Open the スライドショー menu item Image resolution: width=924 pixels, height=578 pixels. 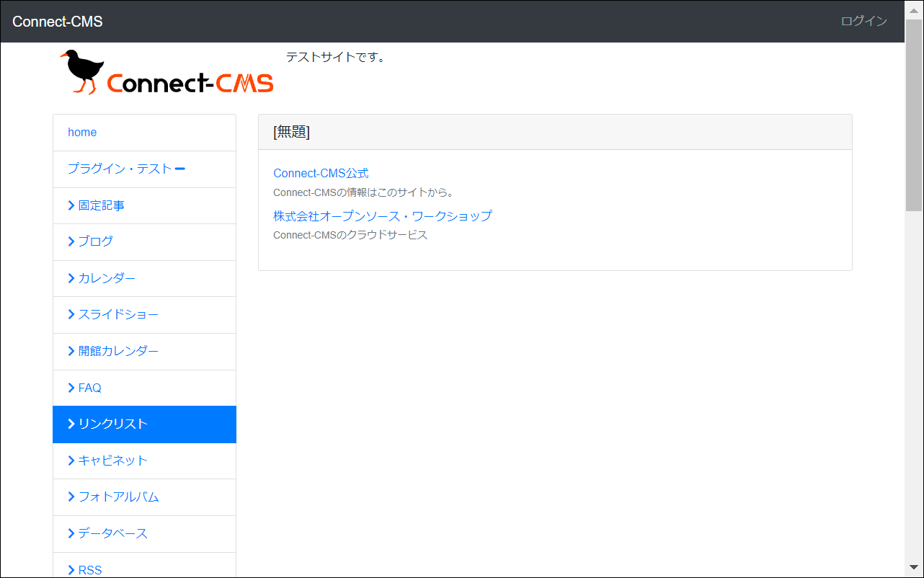pos(144,315)
